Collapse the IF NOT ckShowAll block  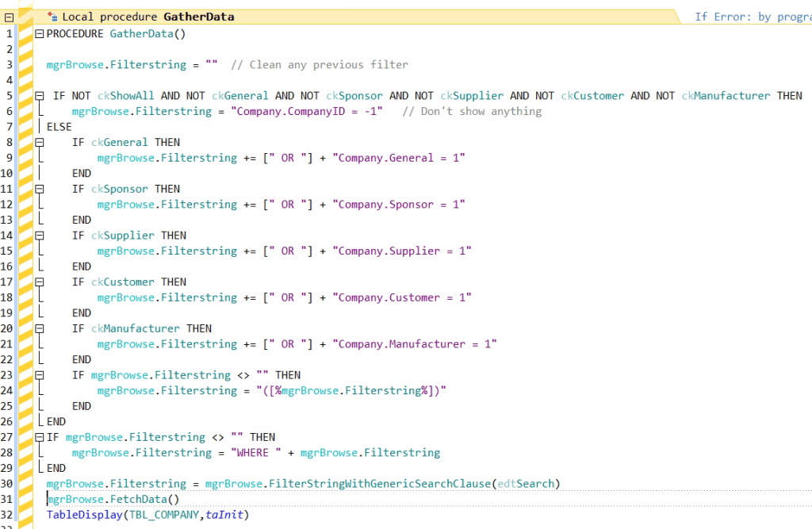click(x=40, y=96)
